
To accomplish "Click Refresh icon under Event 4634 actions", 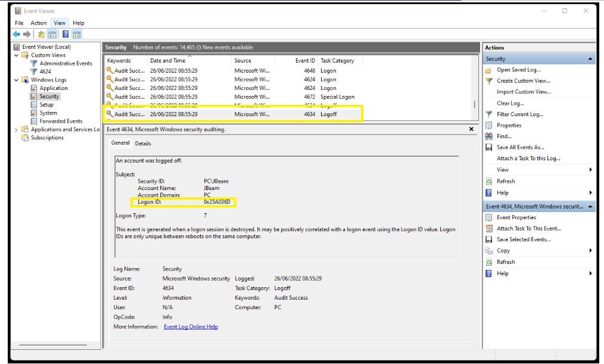I will point(489,262).
